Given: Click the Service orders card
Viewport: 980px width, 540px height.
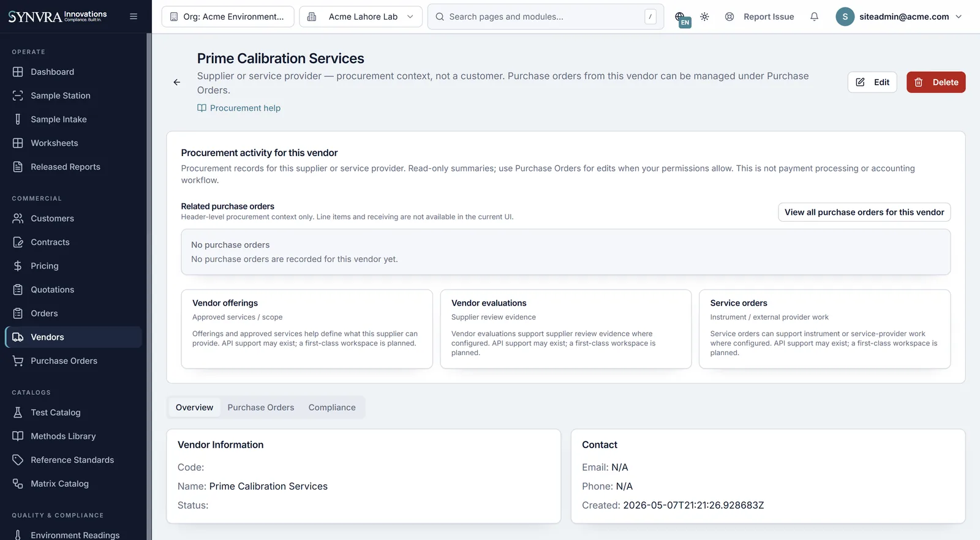Looking at the screenshot, I should (825, 329).
